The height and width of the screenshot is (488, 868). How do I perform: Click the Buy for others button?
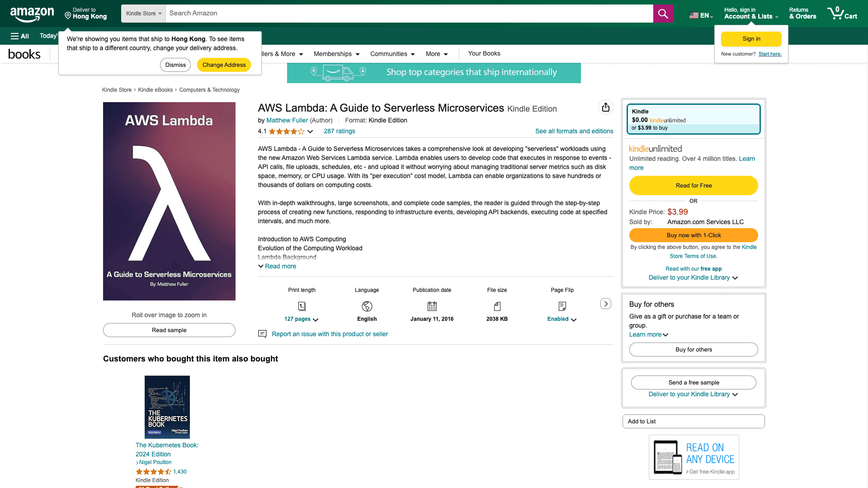click(x=693, y=349)
